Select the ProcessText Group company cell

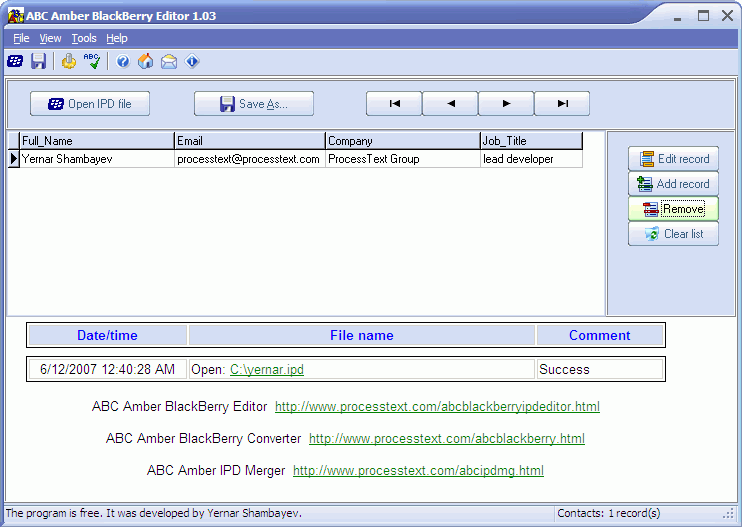click(x=403, y=159)
